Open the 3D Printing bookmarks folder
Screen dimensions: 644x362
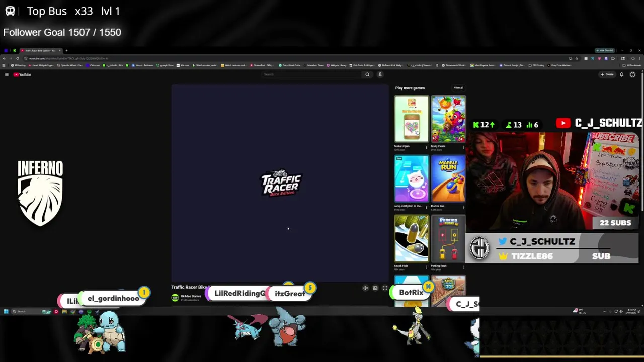536,65
